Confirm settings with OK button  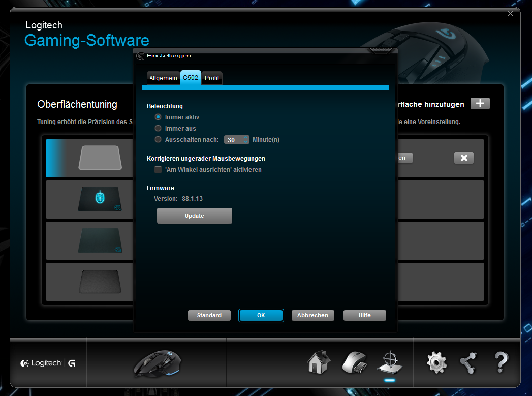tap(261, 315)
